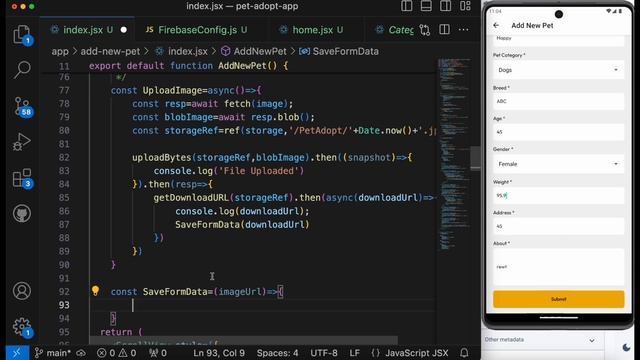This screenshot has height=360, width=640.
Task: Toggle the primary sidebar layout icon
Action: 407,6
